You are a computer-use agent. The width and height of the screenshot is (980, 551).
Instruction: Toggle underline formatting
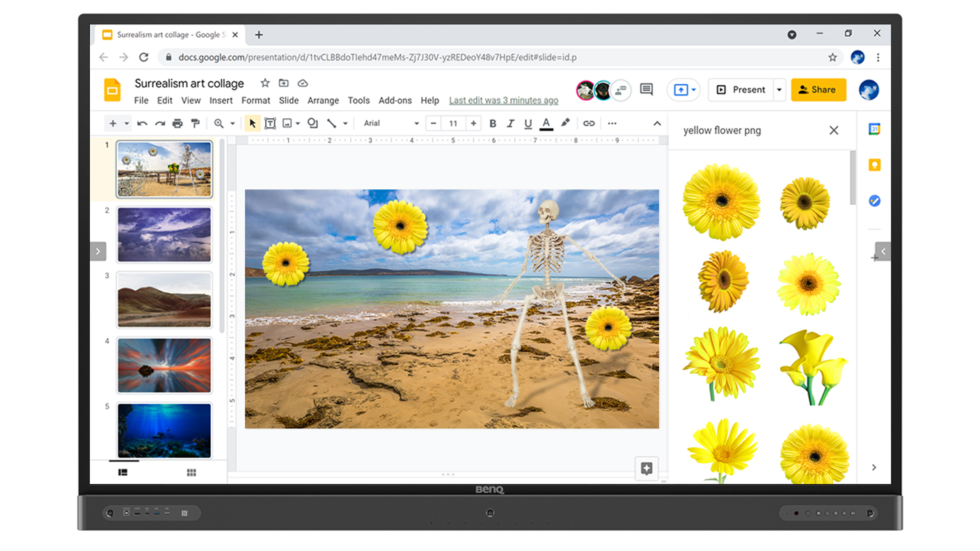pyautogui.click(x=529, y=123)
